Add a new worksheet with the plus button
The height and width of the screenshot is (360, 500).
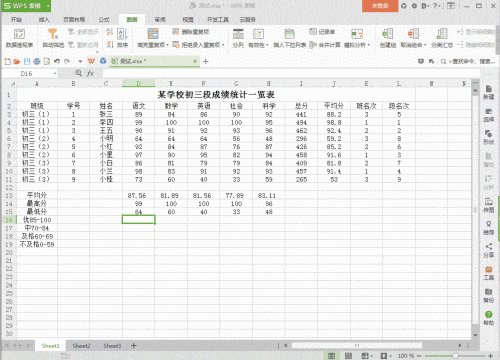pyautogui.click(x=134, y=346)
